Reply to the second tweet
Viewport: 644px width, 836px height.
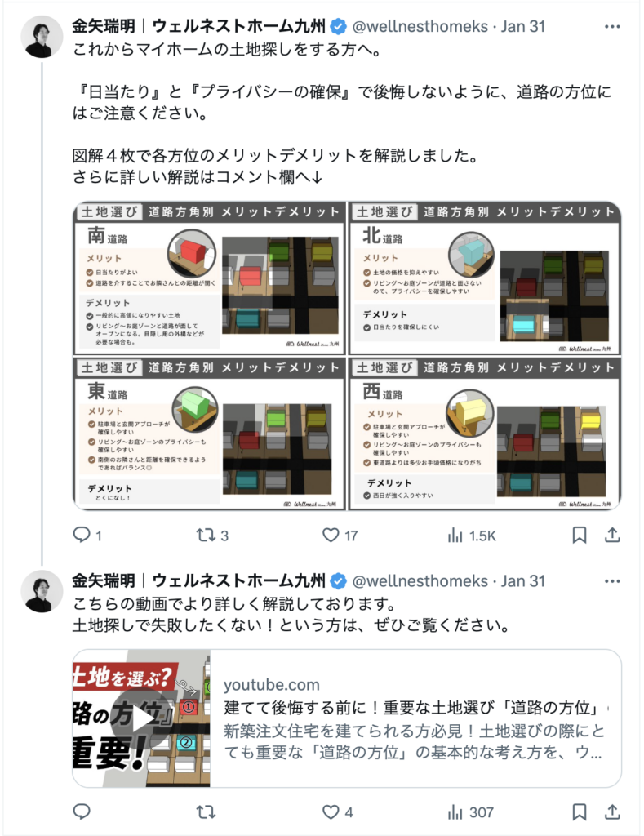coord(82,812)
